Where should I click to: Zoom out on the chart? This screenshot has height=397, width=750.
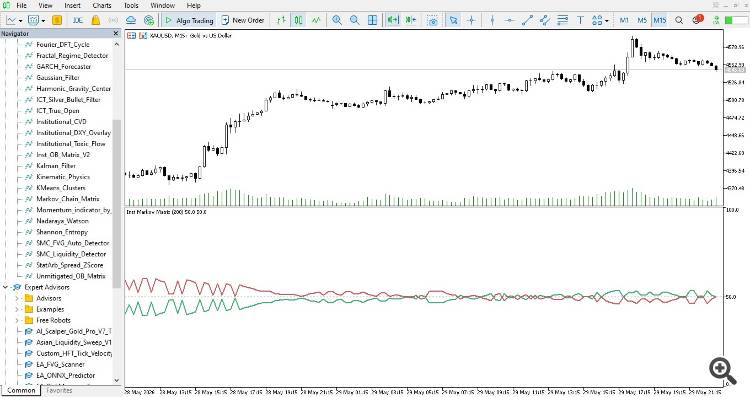coord(355,21)
